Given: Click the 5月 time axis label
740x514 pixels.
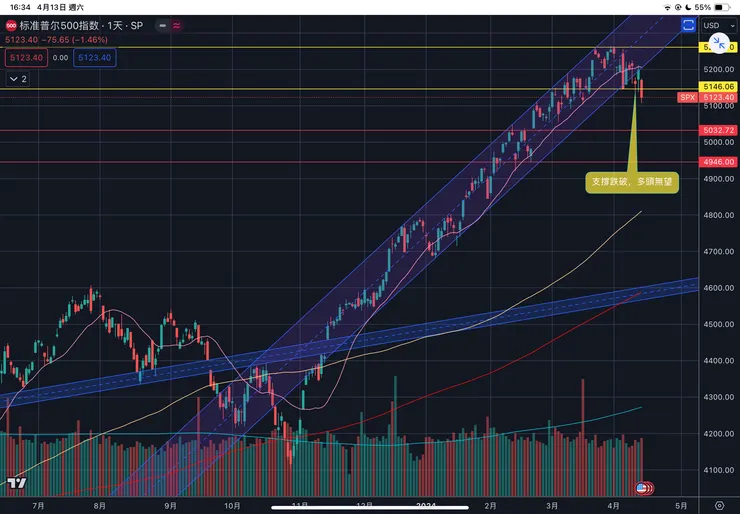Looking at the screenshot, I should click(681, 506).
